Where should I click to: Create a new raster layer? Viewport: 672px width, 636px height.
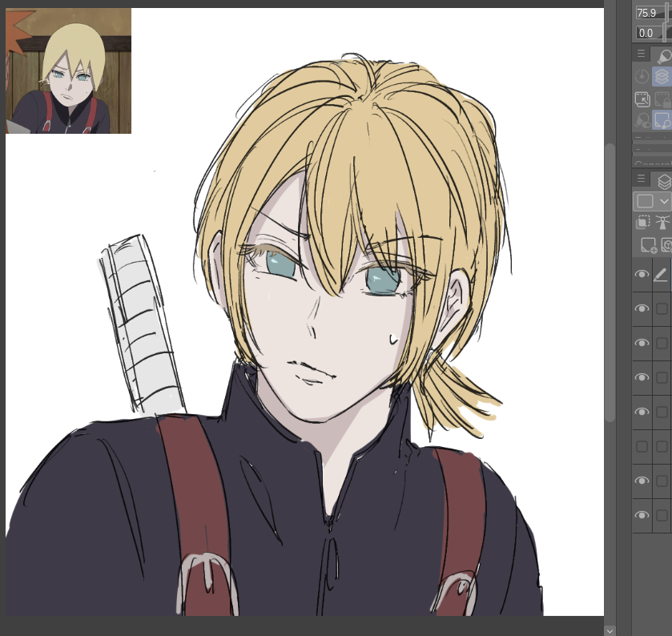(x=648, y=246)
